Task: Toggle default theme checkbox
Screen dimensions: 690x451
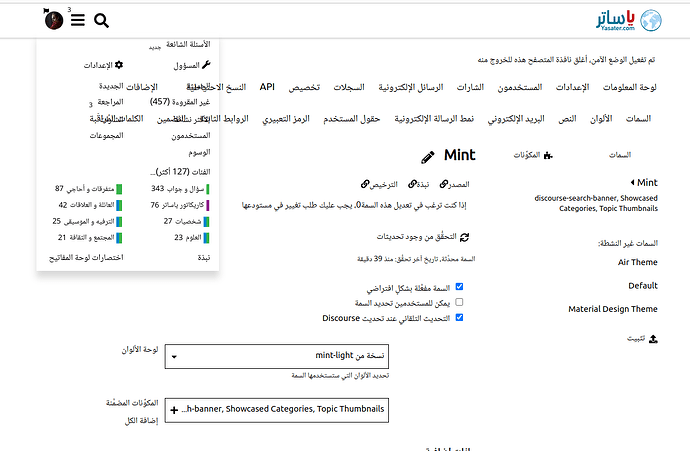Action: point(459,287)
